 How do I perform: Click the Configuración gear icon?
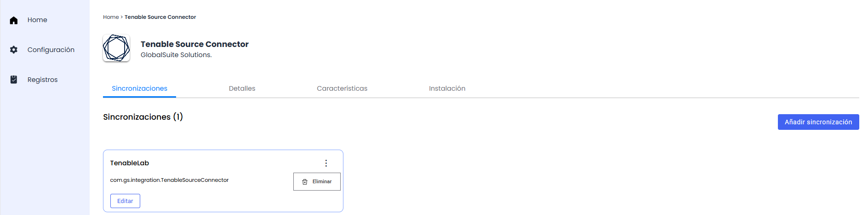point(14,50)
